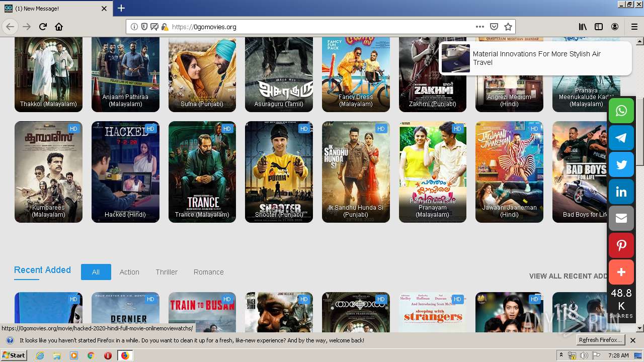644x362 pixels.
Task: Open Material Innovations air travel ad
Action: [536, 58]
